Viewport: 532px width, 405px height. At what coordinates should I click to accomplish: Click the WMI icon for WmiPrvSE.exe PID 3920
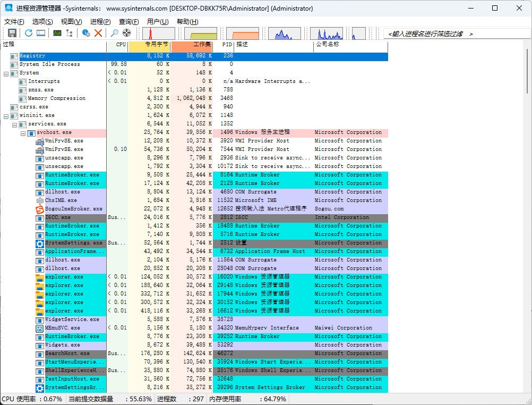(x=40, y=141)
